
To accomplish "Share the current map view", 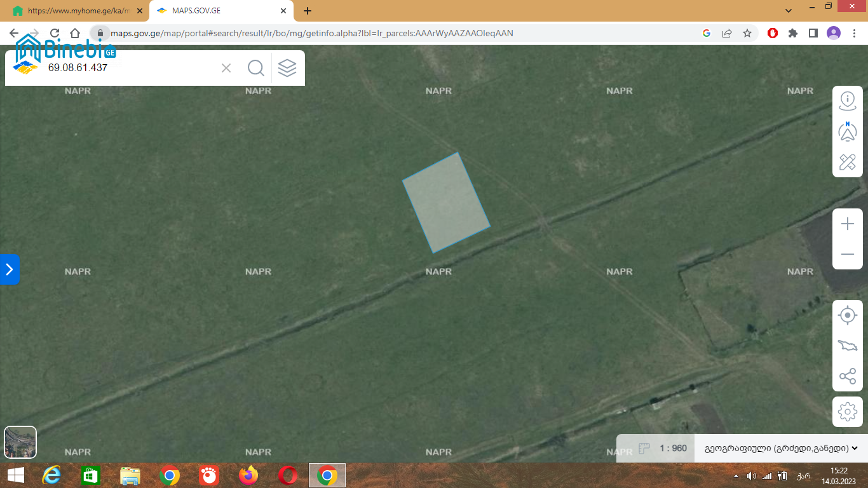I will (848, 376).
